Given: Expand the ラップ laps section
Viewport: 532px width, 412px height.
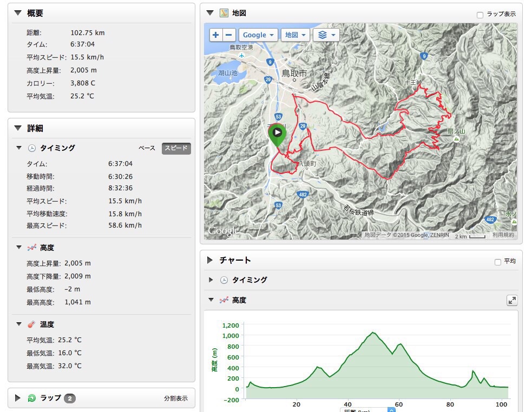Looking at the screenshot, I should point(18,398).
